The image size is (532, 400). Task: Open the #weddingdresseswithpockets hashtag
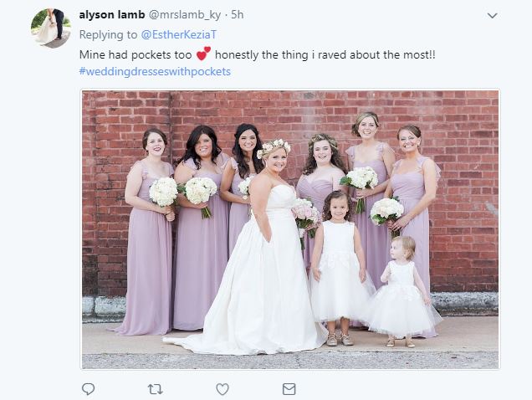155,72
